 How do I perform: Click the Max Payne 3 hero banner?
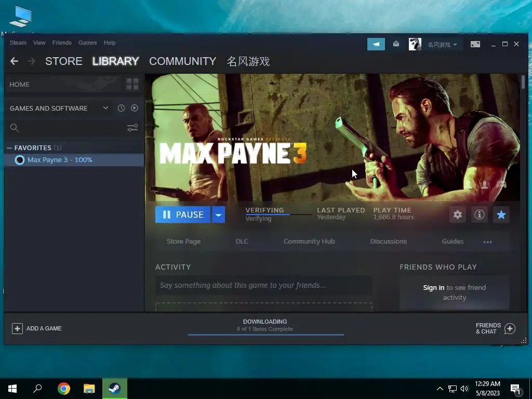click(332, 137)
